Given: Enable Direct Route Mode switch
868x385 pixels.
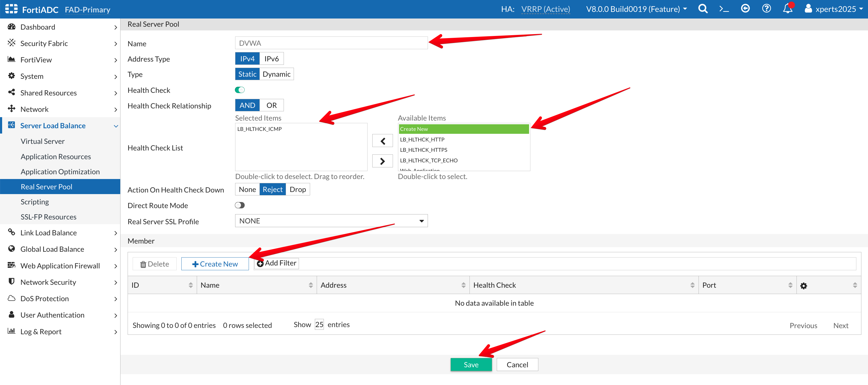Looking at the screenshot, I should 240,205.
